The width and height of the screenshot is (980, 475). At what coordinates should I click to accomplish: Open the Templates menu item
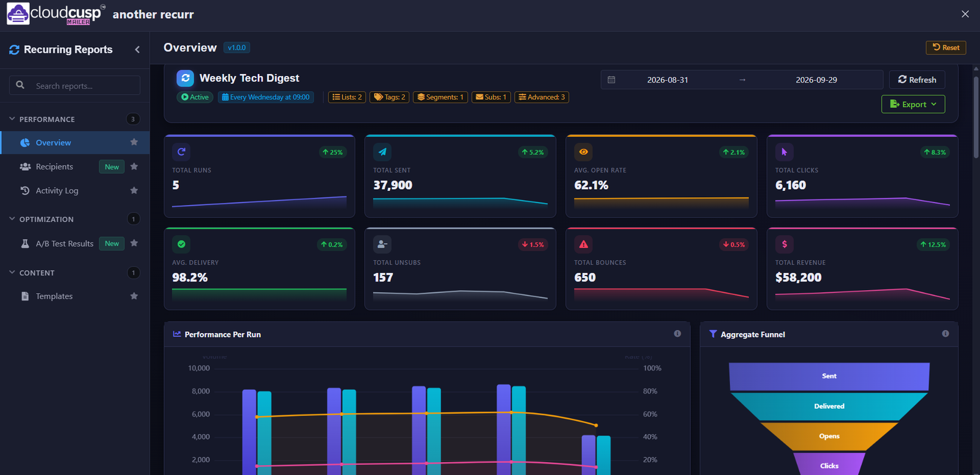click(x=75, y=296)
